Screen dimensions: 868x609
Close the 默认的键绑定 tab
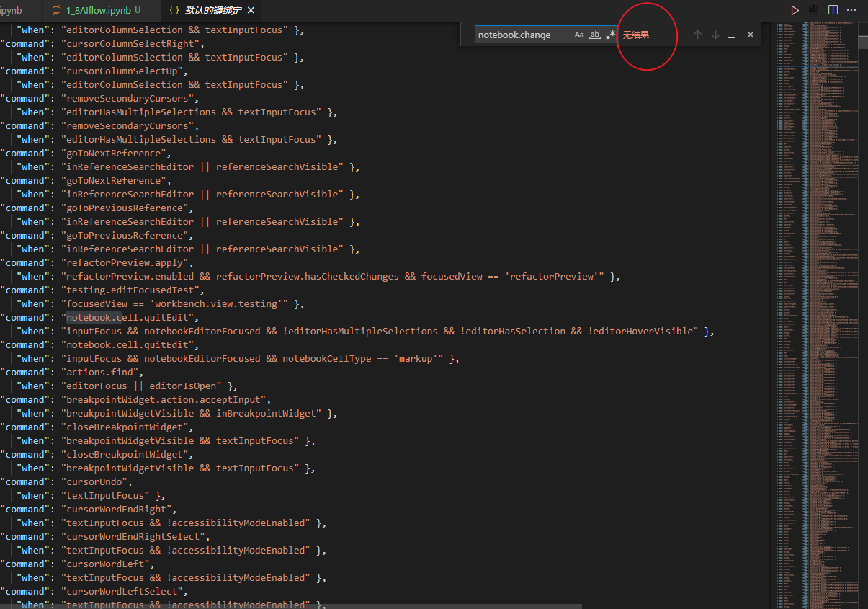pyautogui.click(x=251, y=11)
